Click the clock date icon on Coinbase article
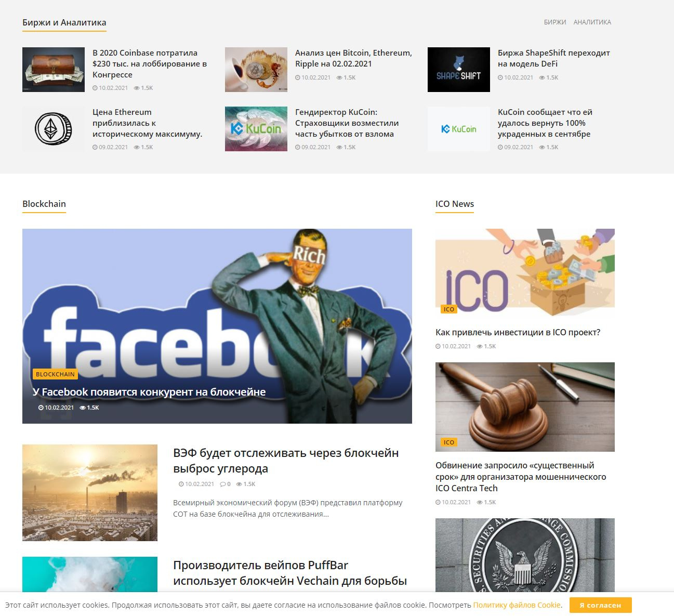Viewport: 674px width, 616px height. (x=95, y=88)
